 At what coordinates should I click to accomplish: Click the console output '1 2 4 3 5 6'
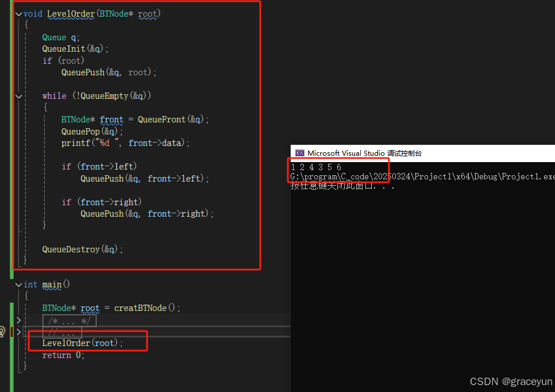[316, 167]
